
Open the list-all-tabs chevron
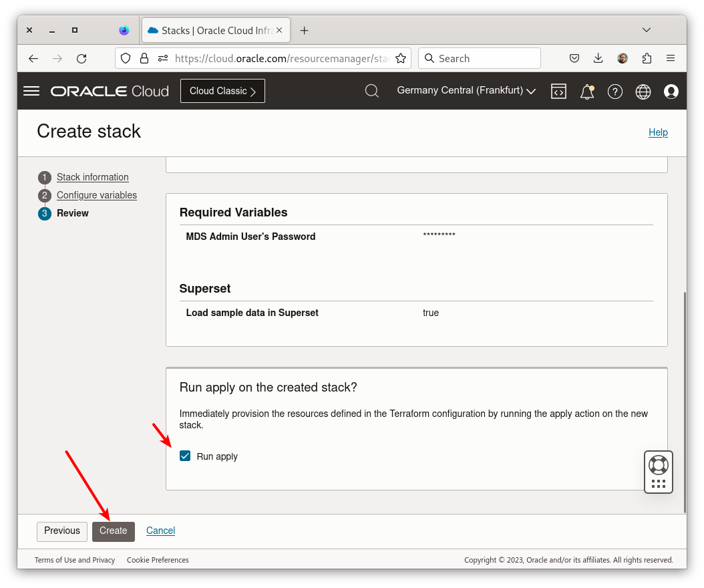[646, 30]
